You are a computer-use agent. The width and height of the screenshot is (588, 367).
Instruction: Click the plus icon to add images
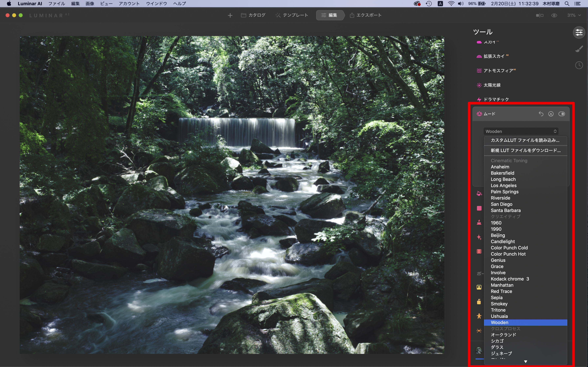[x=230, y=15]
